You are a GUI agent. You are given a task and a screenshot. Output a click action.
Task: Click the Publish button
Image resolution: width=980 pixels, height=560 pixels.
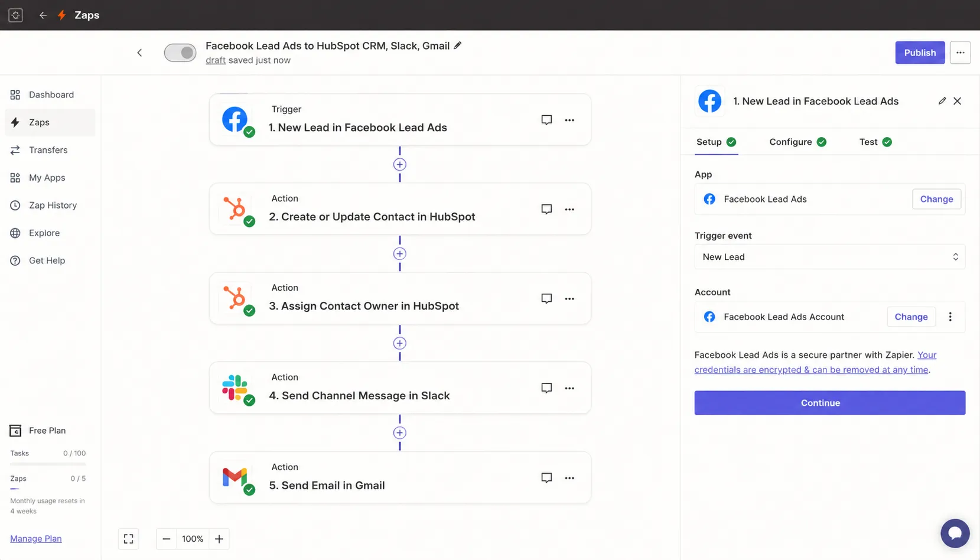[x=920, y=53]
